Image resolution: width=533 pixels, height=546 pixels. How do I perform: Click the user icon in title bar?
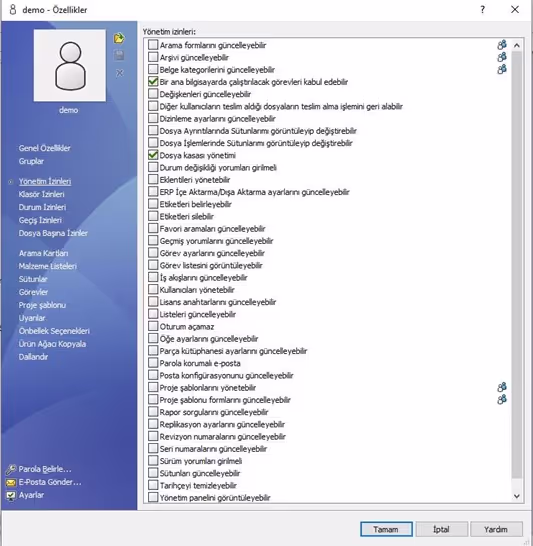pos(13,9)
